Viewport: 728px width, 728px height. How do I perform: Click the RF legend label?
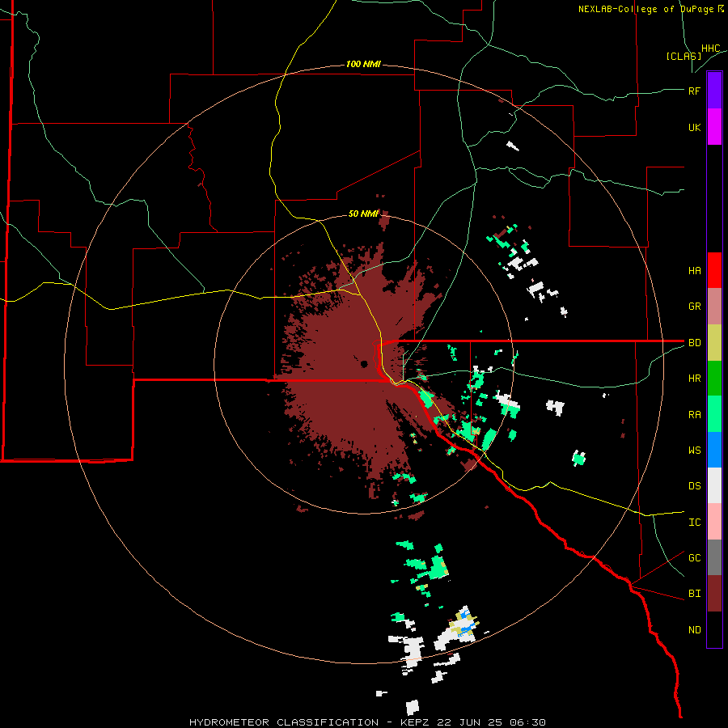(x=694, y=91)
